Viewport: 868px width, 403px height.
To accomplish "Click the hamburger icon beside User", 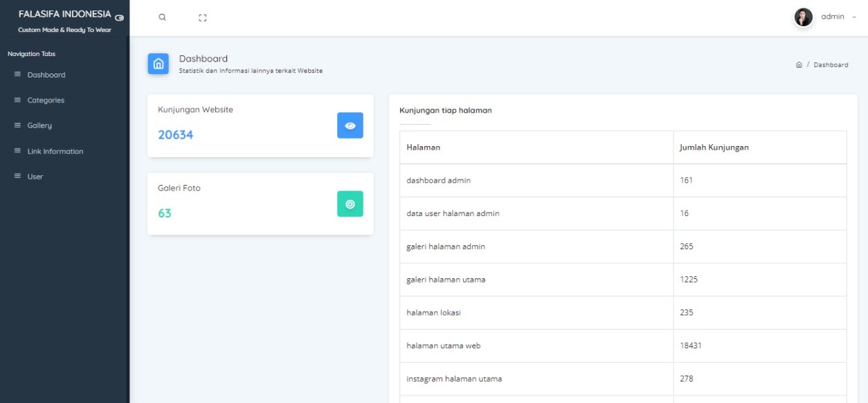I will pyautogui.click(x=17, y=177).
